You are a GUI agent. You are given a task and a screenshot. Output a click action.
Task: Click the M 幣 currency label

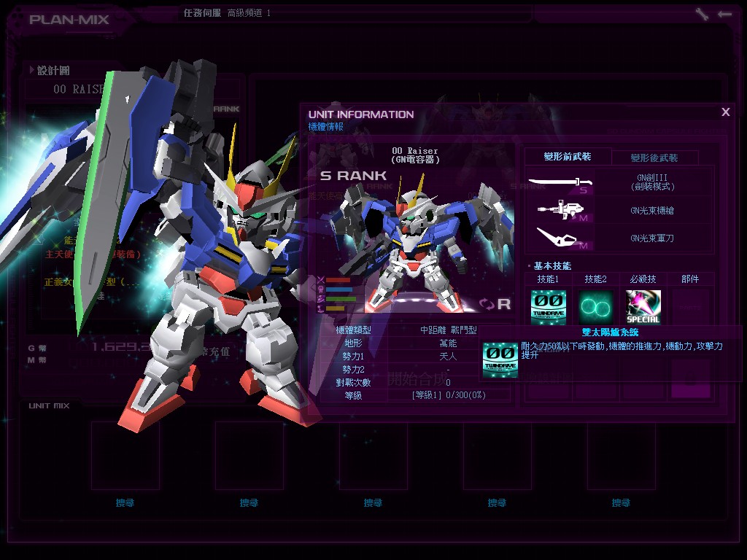pos(37,360)
